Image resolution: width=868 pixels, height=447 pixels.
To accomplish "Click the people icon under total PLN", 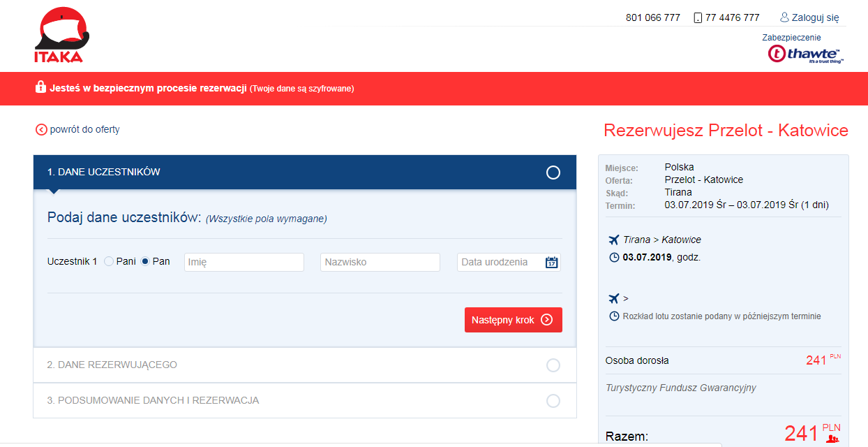I will point(832,439).
